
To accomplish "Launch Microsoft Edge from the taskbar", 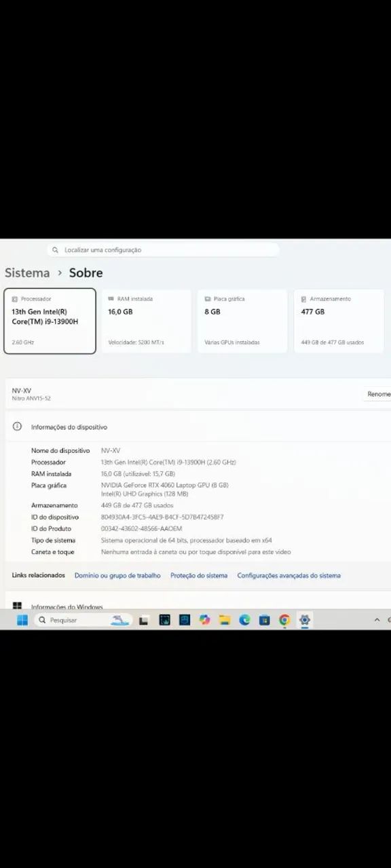I will point(244,620).
